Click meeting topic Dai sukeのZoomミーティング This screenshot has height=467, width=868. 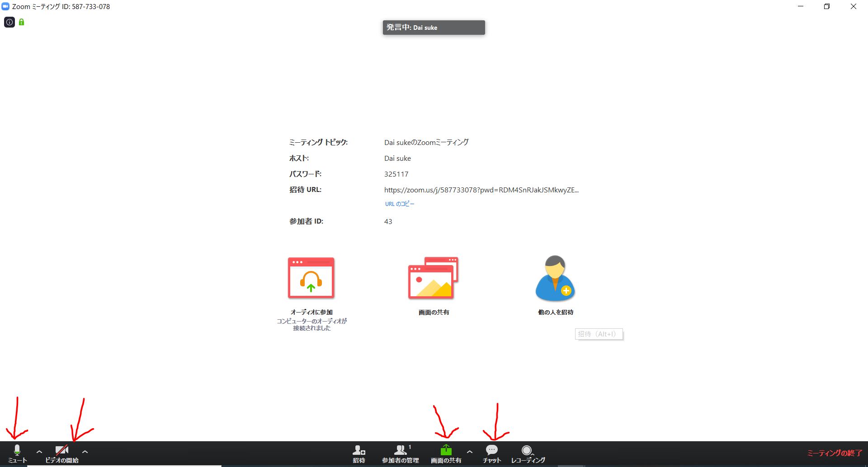(x=426, y=142)
